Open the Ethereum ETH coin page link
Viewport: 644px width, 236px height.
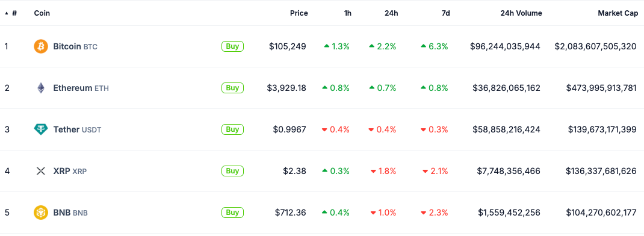81,88
